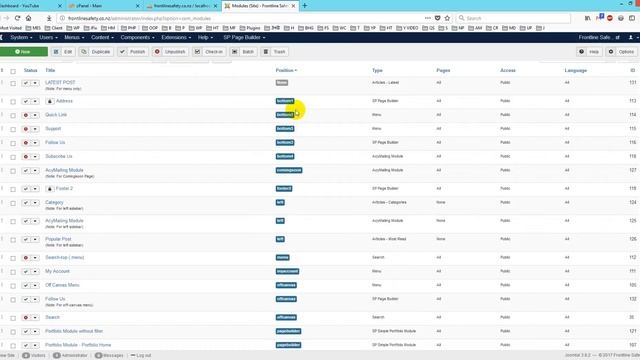This screenshot has width=640, height=360.
Task: Bookmark this page with the star
Action: 447,18
